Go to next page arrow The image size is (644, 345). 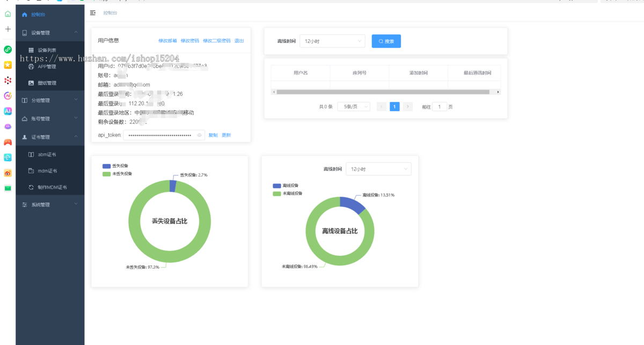(408, 107)
